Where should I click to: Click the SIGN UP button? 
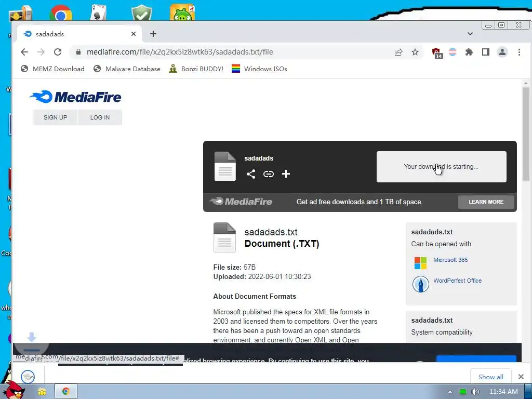click(x=55, y=117)
